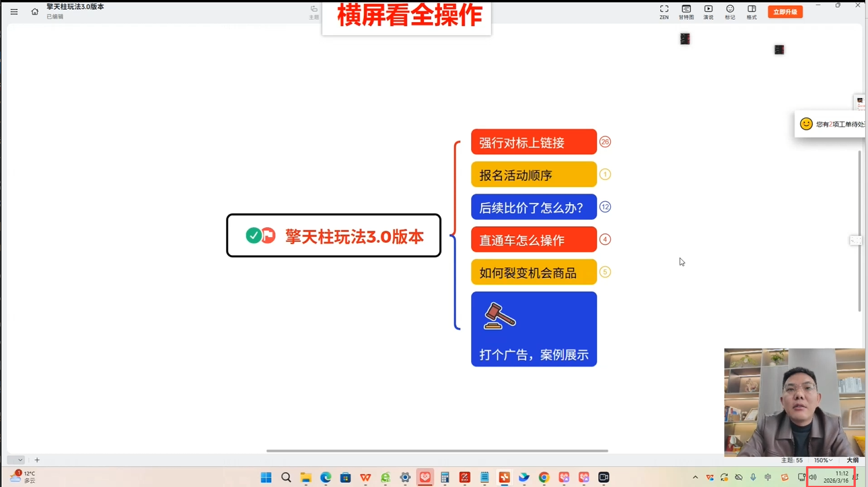Click the gavel icon in blue node

pos(499,316)
